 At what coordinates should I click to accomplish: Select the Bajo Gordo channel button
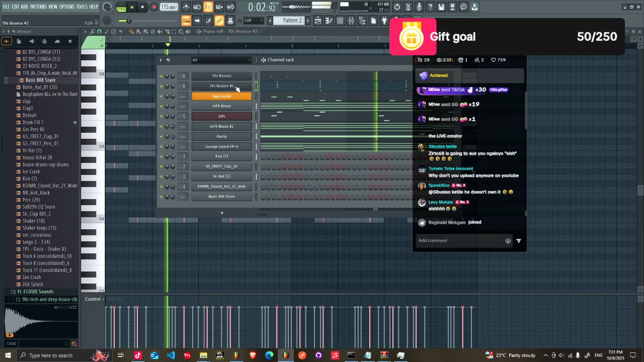coord(221,96)
